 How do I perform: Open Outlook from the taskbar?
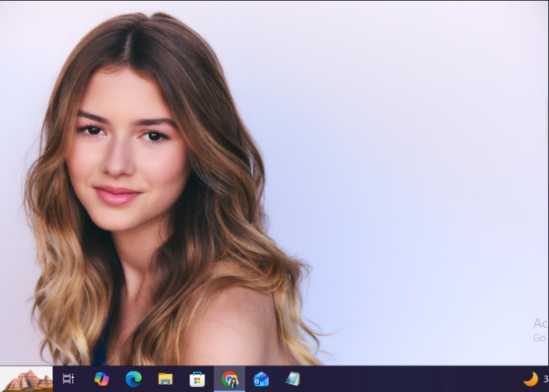[261, 379]
